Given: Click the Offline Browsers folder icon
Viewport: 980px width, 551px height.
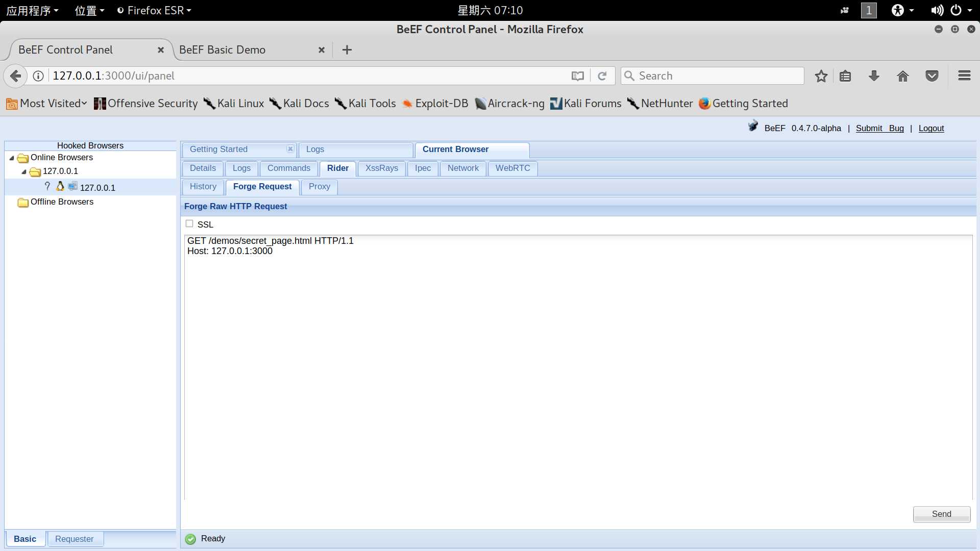Looking at the screenshot, I should 23,203.
